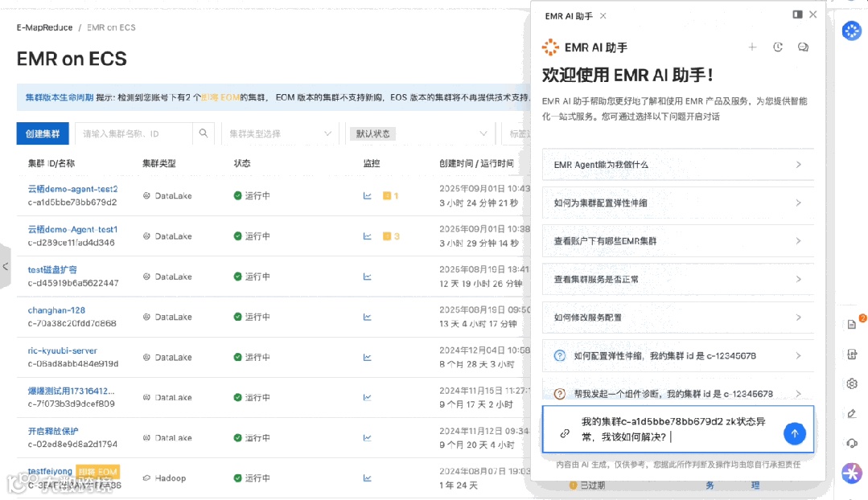868x500 pixels.
Task: Open the document icon with notification badge
Action: 852,325
